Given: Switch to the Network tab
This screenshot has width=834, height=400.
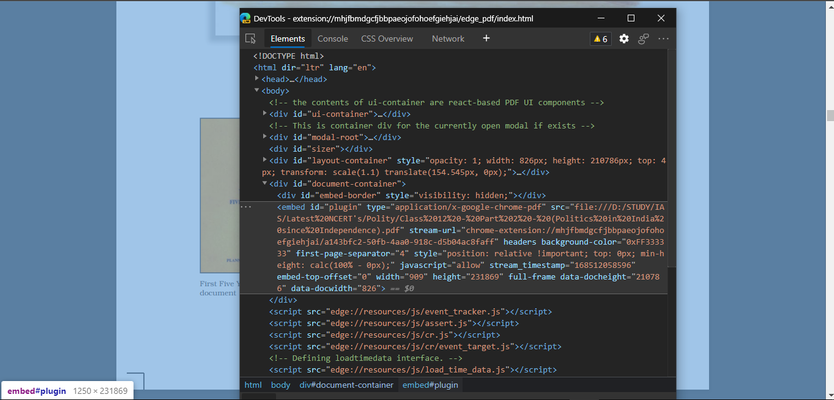Looking at the screenshot, I should click(448, 39).
